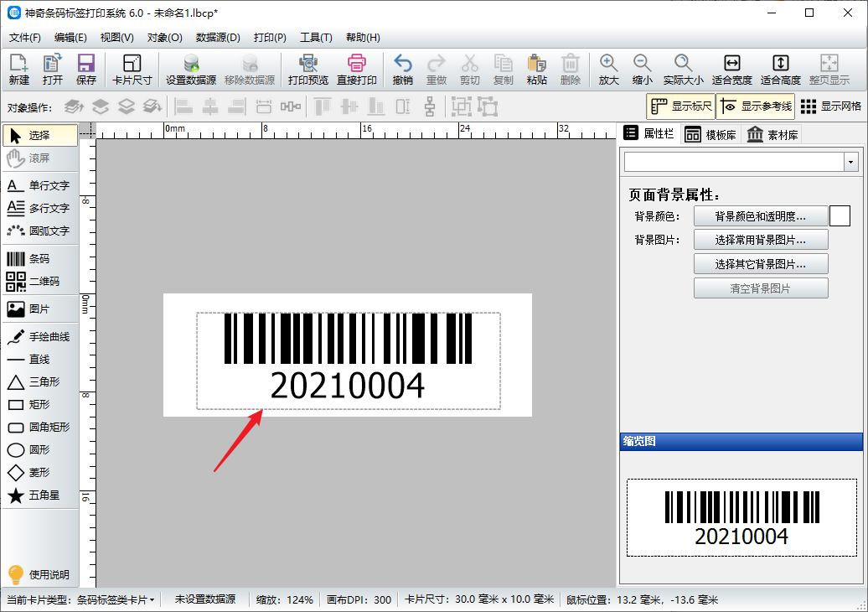Viewport: 868px width, 612px height.
Task: Click the barcode preview in 缩览图
Action: (741, 518)
